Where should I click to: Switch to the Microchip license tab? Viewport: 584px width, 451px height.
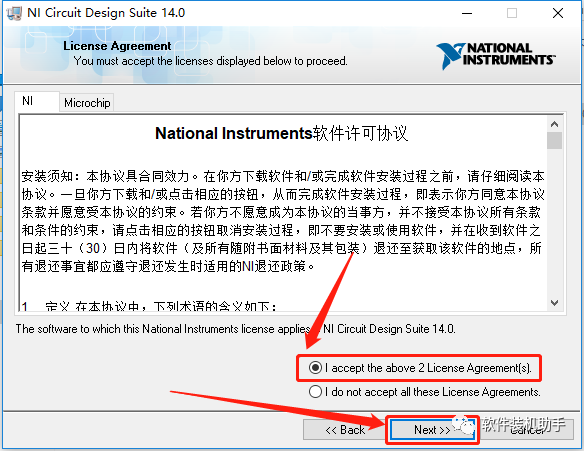click(x=87, y=102)
